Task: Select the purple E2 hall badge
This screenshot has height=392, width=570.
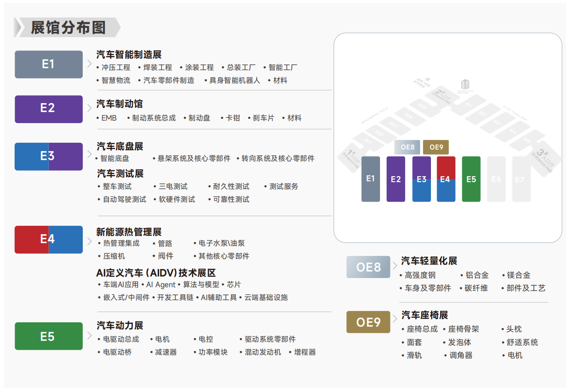Action: (x=48, y=109)
